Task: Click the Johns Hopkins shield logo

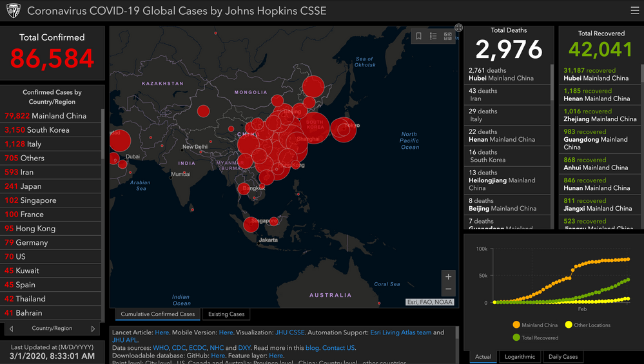Action: 14,11
